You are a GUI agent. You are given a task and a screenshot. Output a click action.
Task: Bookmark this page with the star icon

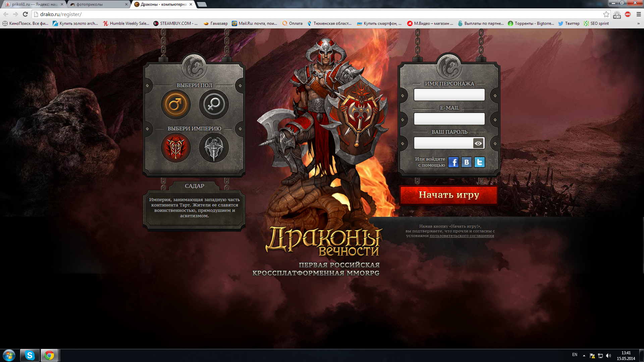606,14
